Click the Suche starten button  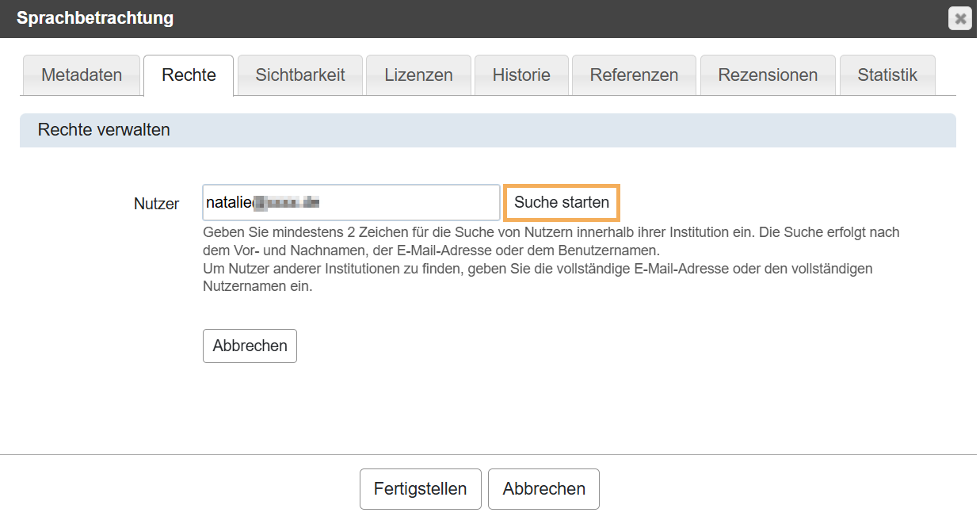[561, 202]
